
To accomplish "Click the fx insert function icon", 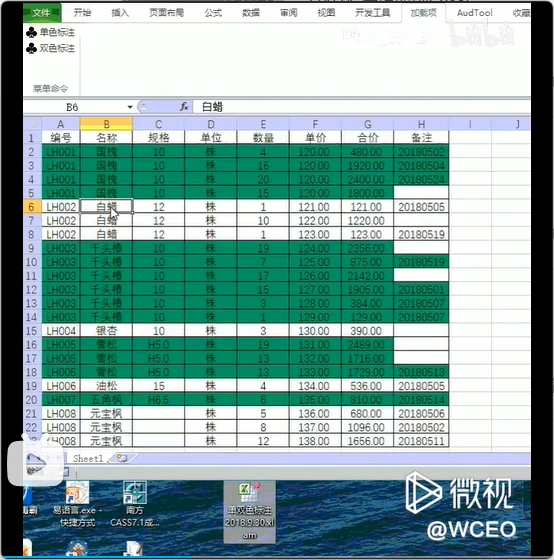I will pyautogui.click(x=184, y=106).
